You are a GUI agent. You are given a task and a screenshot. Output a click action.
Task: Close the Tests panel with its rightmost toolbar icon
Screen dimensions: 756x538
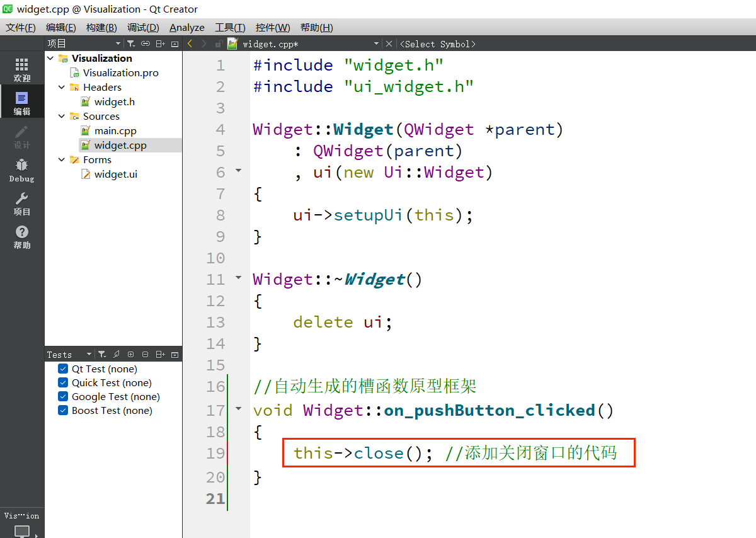pyautogui.click(x=175, y=355)
